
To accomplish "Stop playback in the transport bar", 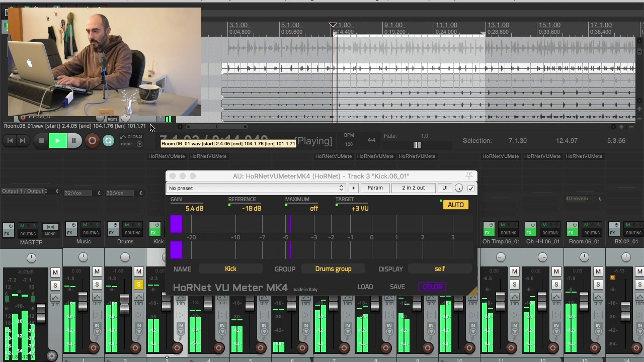I will (41, 141).
